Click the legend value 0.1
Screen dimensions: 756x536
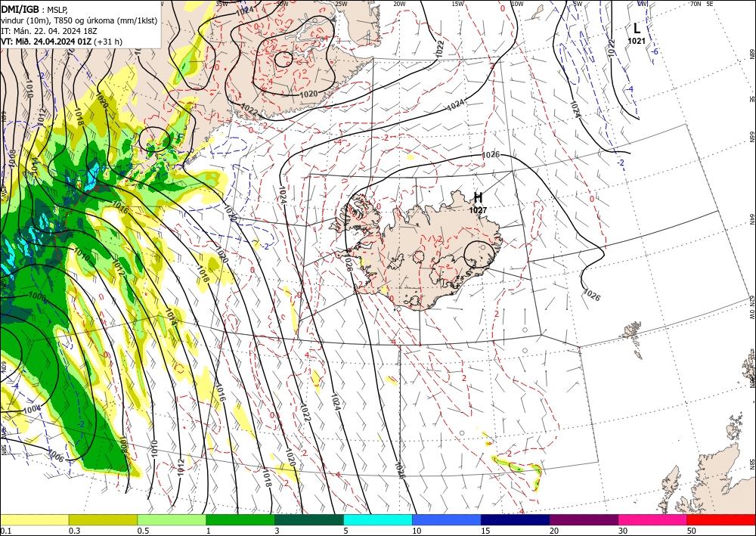pos(6,531)
